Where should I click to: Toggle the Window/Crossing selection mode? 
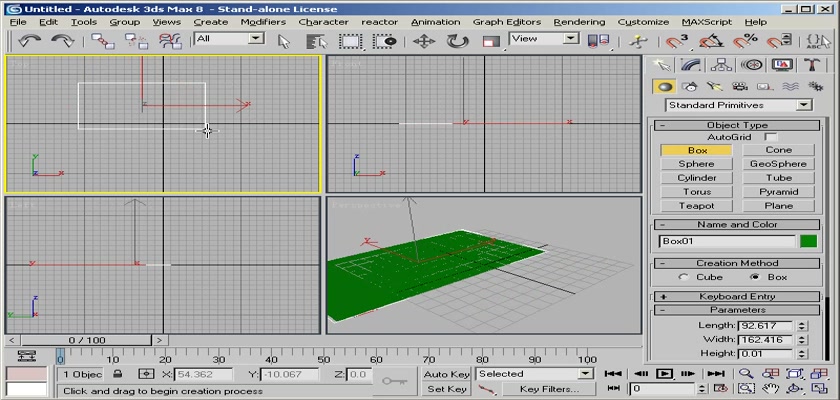[385, 42]
